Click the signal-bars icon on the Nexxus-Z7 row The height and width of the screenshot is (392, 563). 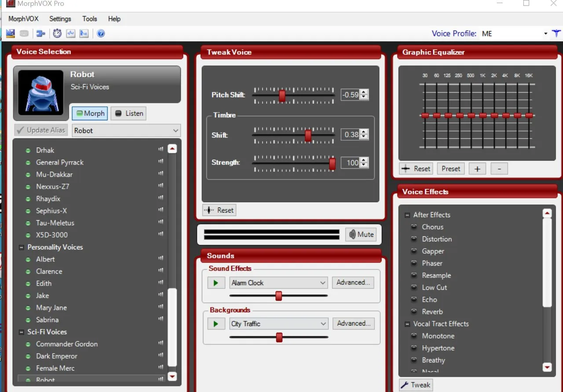[x=161, y=186]
